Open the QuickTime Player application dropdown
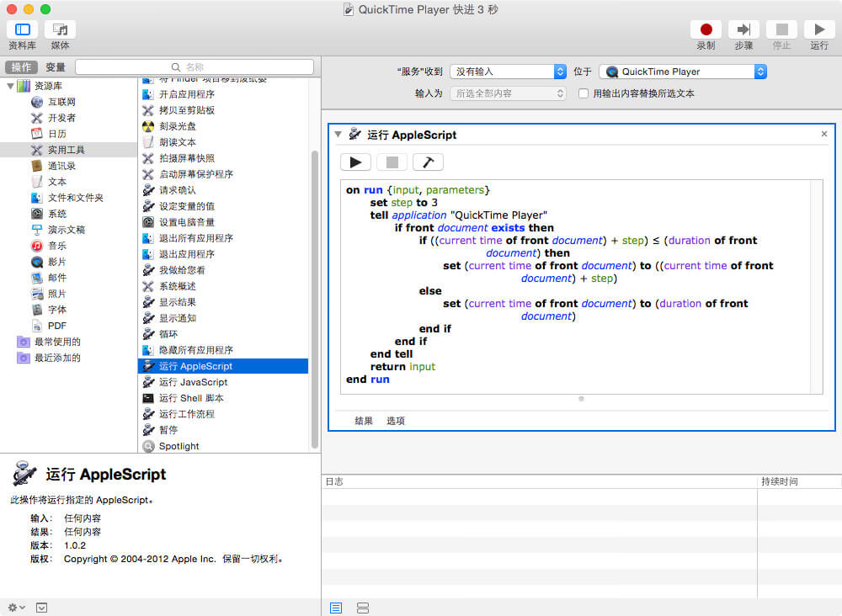This screenshot has width=842, height=616. [x=683, y=72]
